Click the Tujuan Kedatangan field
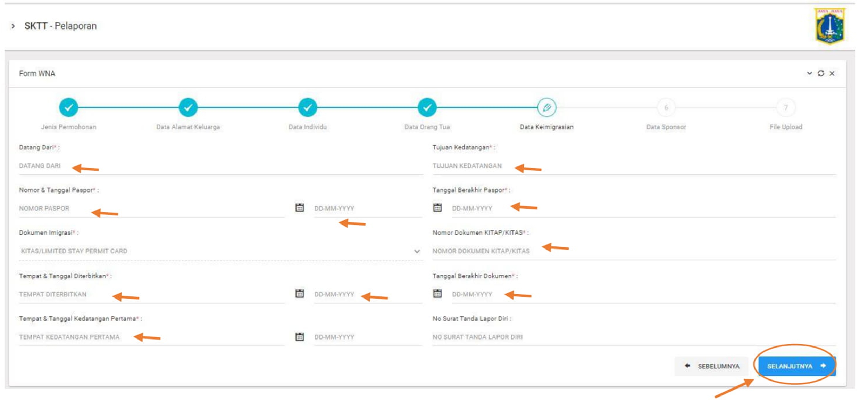This screenshot has width=868, height=400. coord(634,166)
